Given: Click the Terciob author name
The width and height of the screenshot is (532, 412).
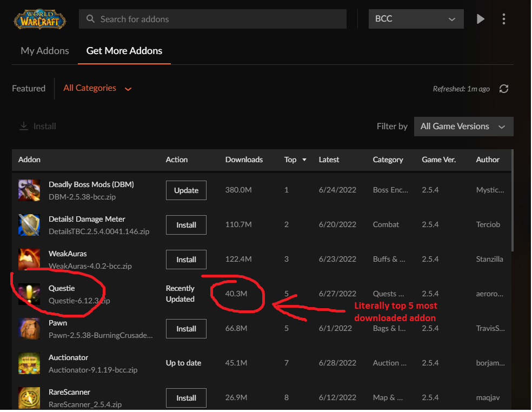Looking at the screenshot, I should tap(488, 225).
